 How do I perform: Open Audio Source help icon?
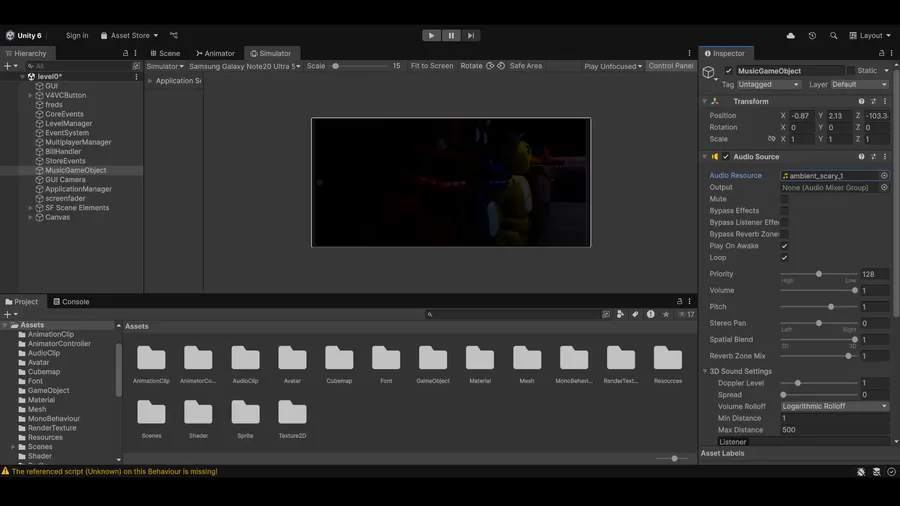(x=862, y=157)
